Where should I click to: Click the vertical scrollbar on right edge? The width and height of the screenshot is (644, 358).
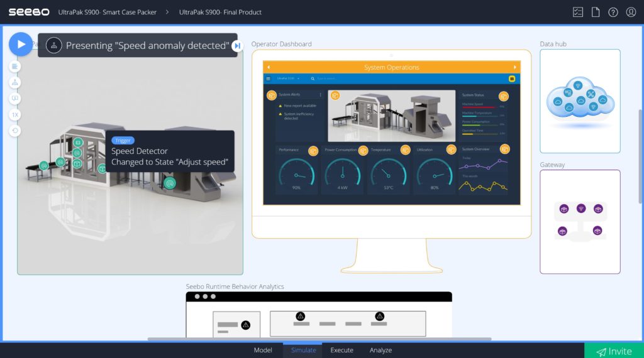click(x=640, y=156)
